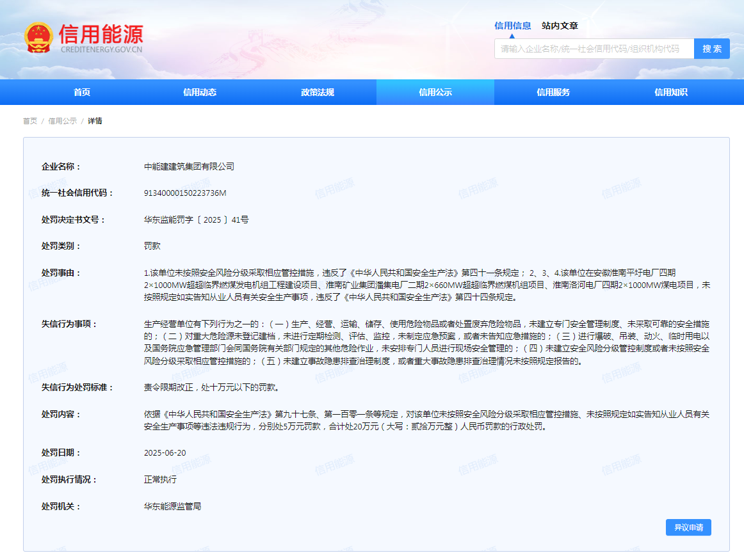Select penalty standard text 责令限期改正，处十万元以下的罚款。
The width and height of the screenshot is (744, 560).
[213, 387]
